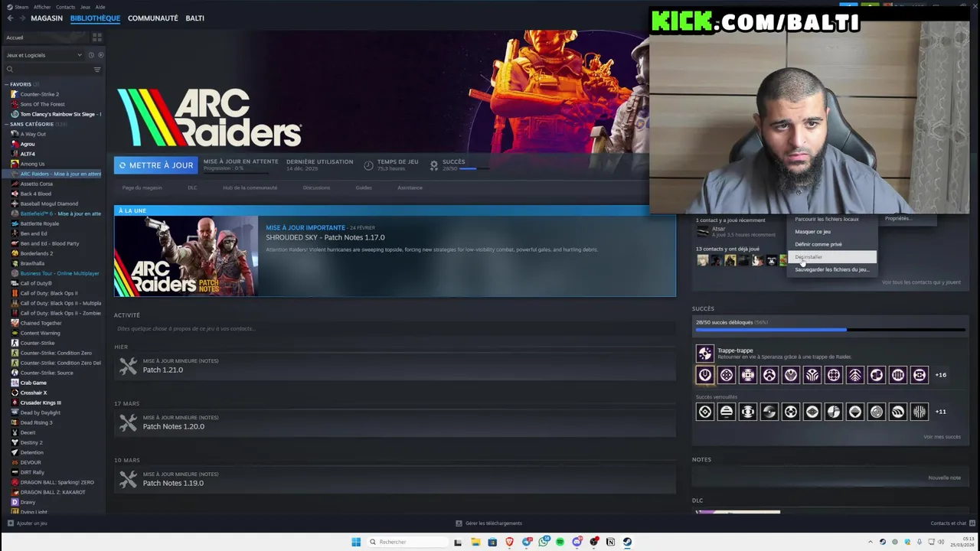Open Contacts et chat

click(x=952, y=523)
